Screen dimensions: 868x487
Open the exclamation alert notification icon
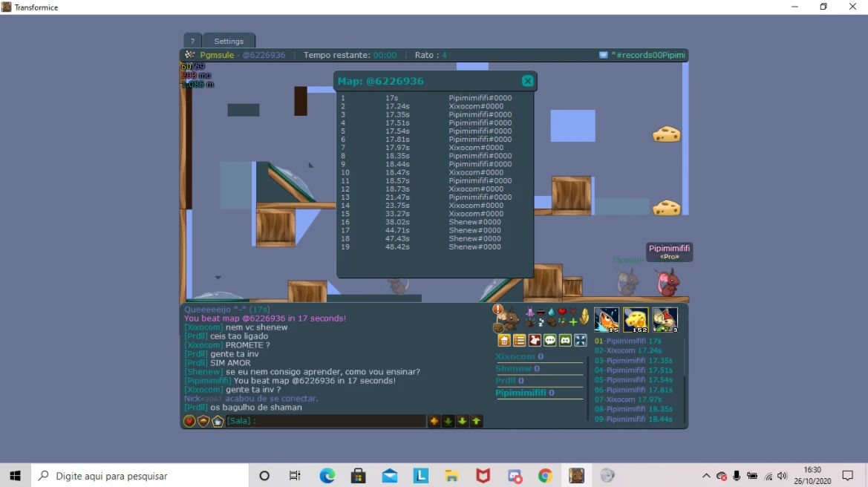tap(497, 309)
